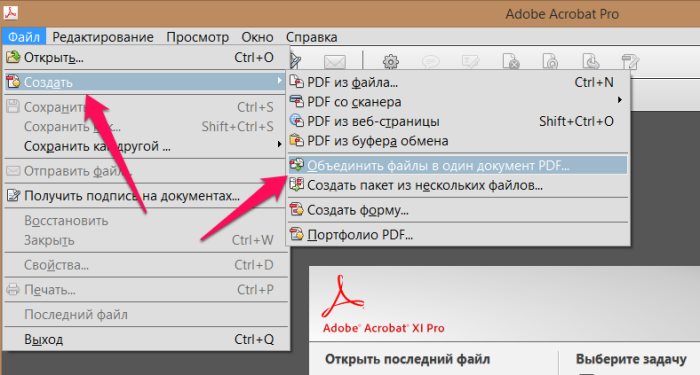
Task: Expand the Сохранить как другой submenu arrow
Action: [279, 144]
